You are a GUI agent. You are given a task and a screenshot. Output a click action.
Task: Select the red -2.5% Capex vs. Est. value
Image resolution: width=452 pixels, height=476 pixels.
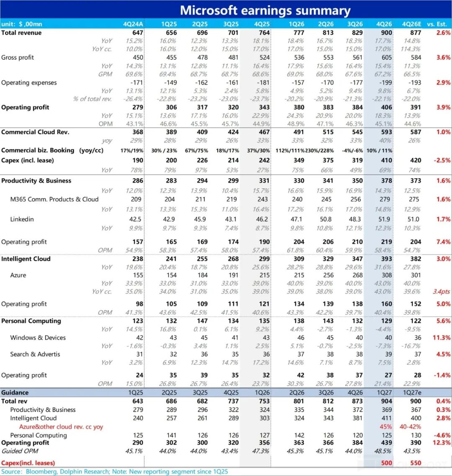pos(442,160)
